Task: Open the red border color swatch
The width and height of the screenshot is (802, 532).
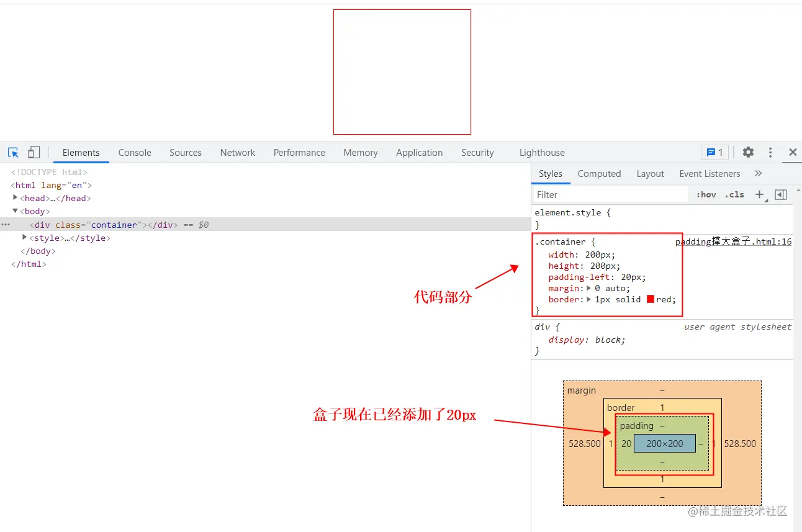Action: pyautogui.click(x=651, y=299)
